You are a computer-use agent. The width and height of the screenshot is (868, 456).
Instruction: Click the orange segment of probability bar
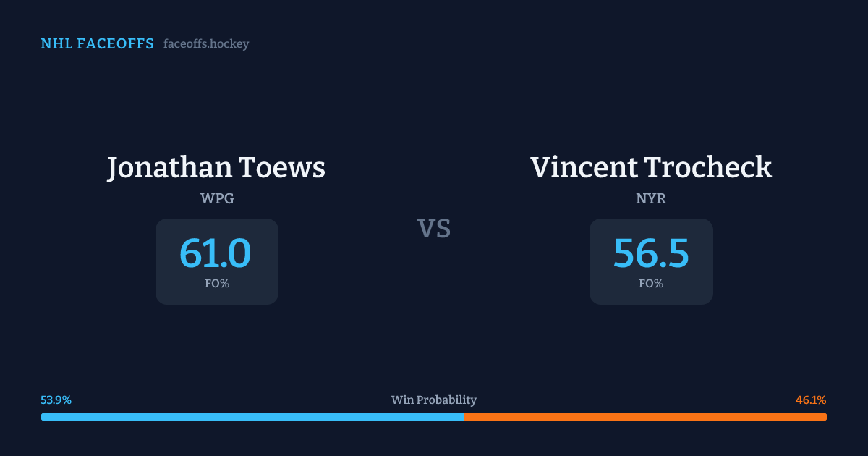(645, 417)
